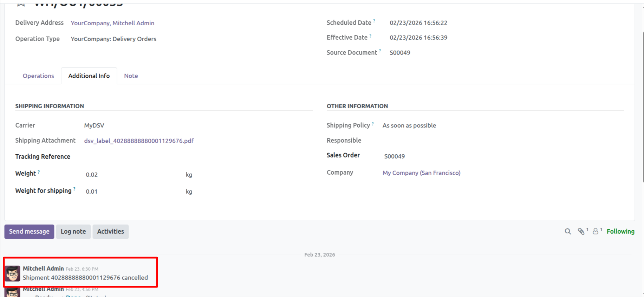Switch to the Operations tab
The image size is (644, 297).
(38, 76)
